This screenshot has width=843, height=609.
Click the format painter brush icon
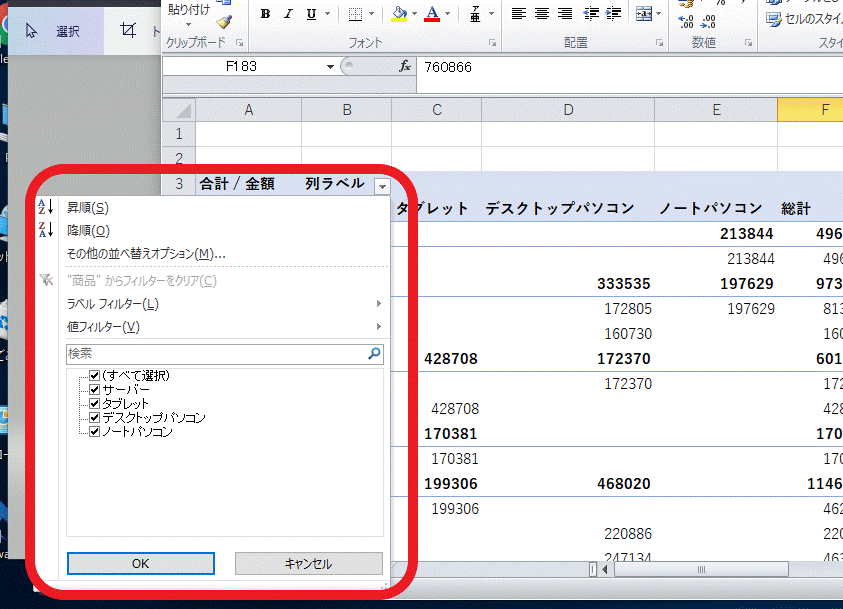point(224,22)
